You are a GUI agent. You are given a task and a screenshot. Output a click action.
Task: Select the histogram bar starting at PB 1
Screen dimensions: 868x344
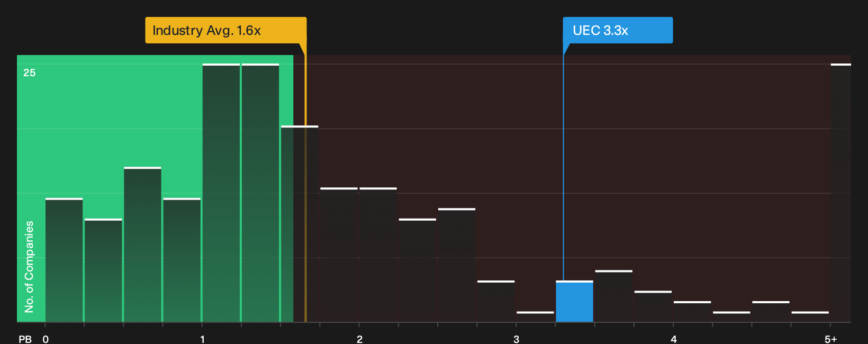tap(221, 193)
